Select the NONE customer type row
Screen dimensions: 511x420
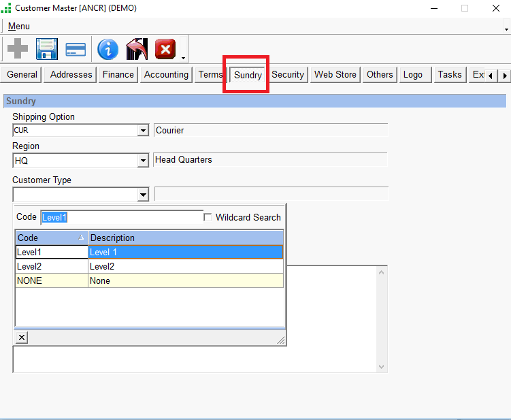tap(51, 280)
